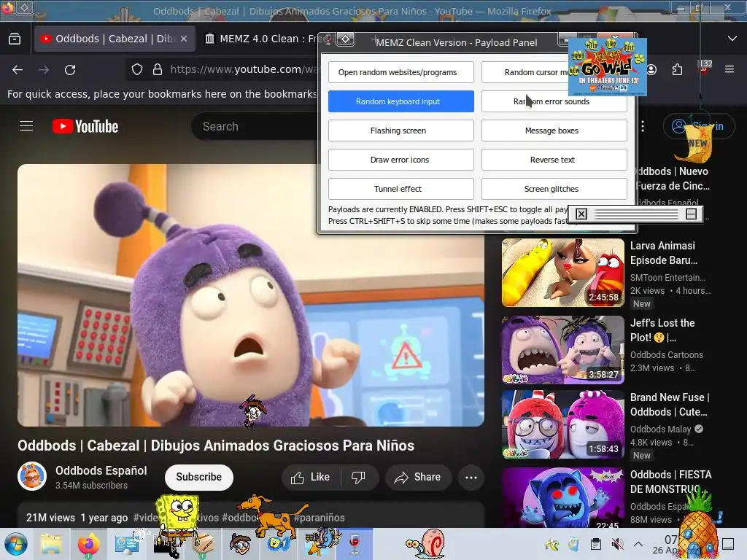Expand the list all tabs chevron
Viewport: 747px width, 560px height.
coord(732,39)
